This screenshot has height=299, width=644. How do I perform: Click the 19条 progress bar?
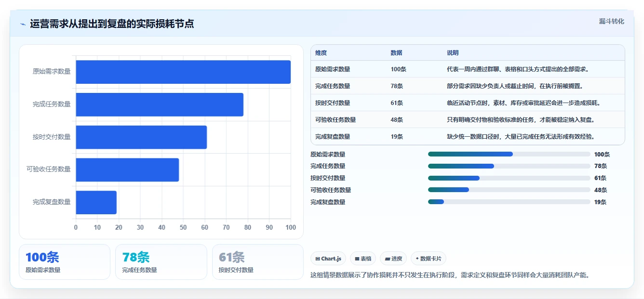coord(509,202)
